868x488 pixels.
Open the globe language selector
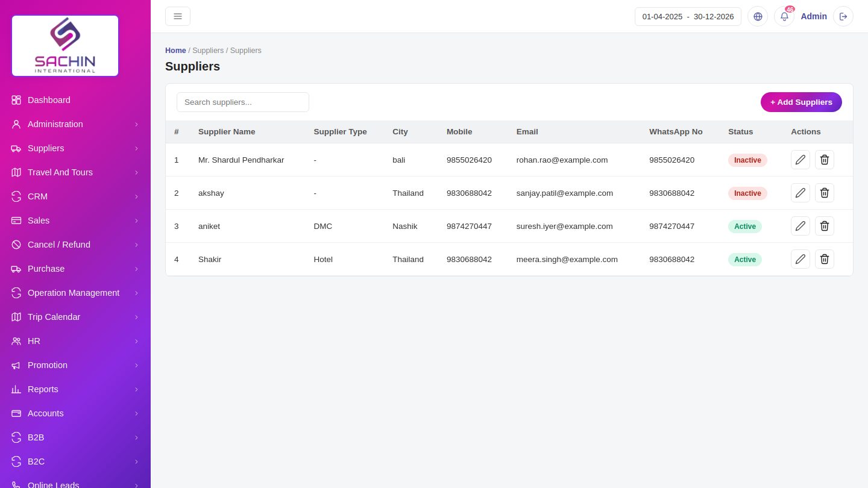click(x=758, y=16)
